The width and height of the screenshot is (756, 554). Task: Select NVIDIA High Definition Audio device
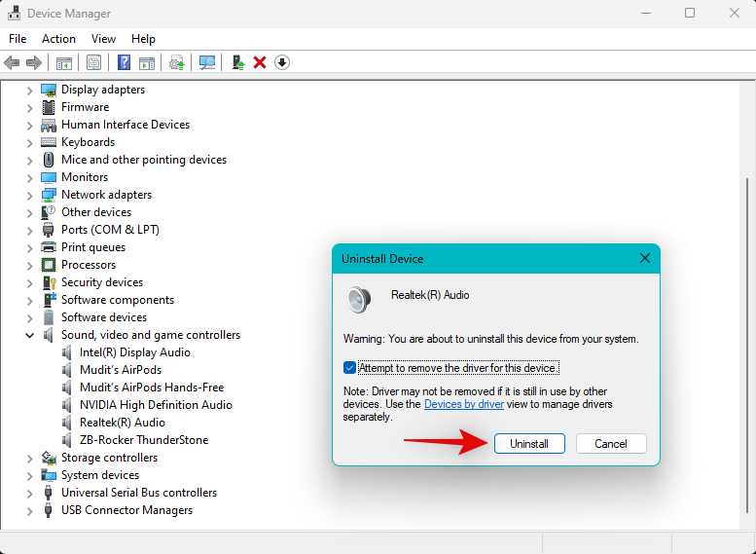(x=156, y=405)
